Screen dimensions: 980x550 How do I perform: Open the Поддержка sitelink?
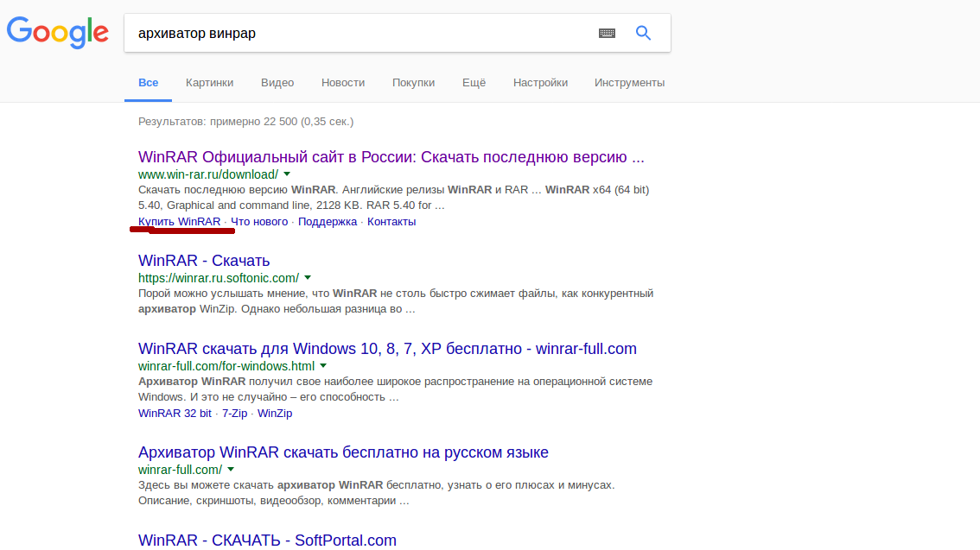point(328,222)
